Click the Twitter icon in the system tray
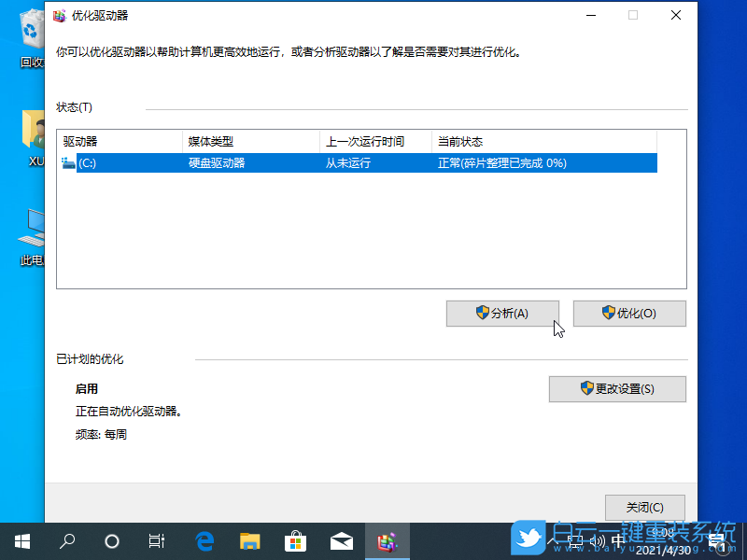The image size is (747, 560). (528, 539)
